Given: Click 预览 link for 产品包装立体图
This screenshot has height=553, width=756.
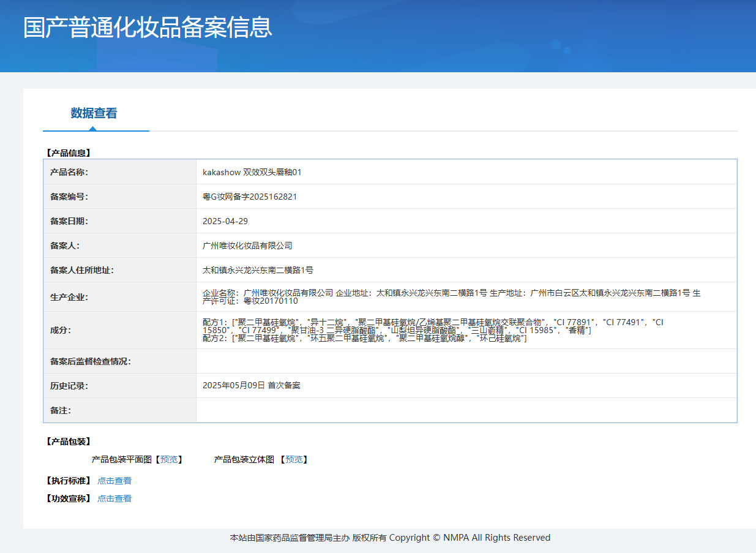Looking at the screenshot, I should click(x=294, y=459).
